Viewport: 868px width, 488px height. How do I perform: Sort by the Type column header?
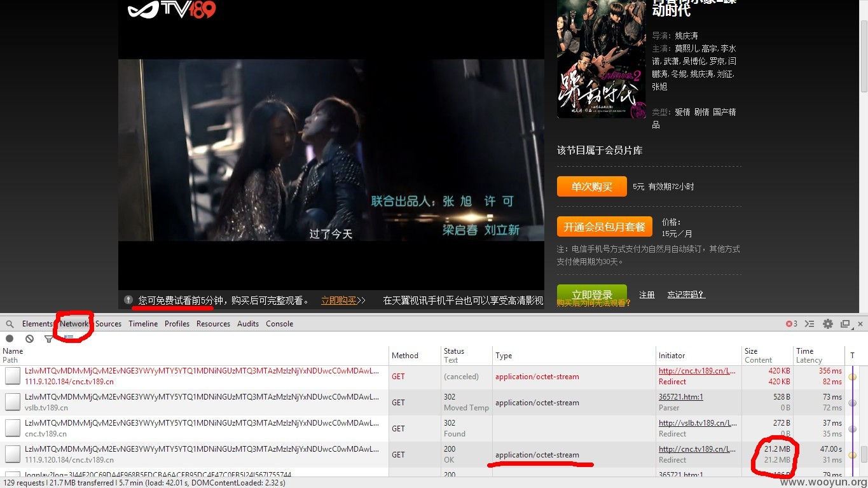pos(574,355)
